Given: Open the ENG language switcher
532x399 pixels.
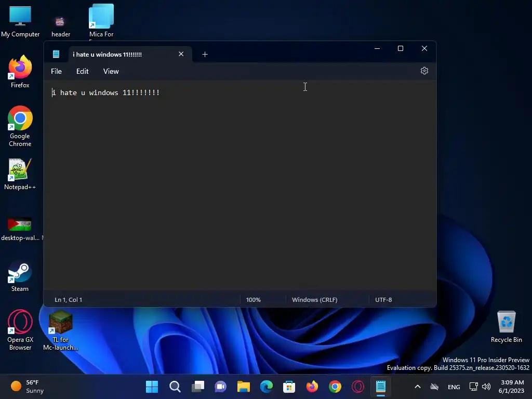Looking at the screenshot, I should tap(454, 387).
